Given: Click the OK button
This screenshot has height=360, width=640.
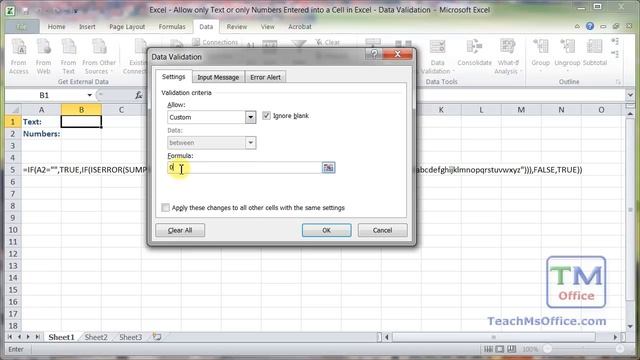Looking at the screenshot, I should tap(326, 230).
